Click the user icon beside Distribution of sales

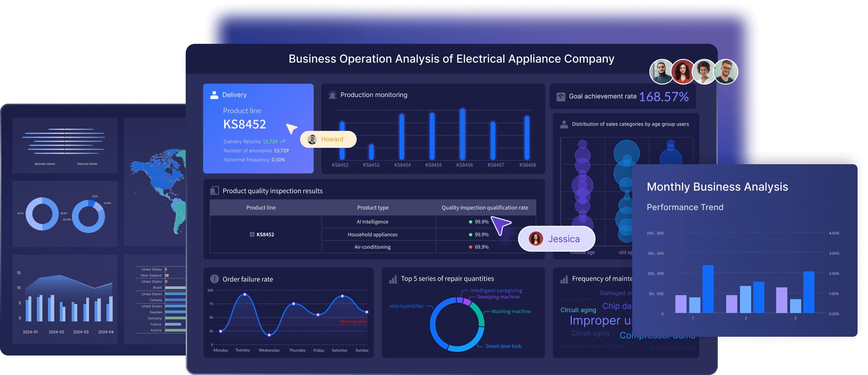pos(564,124)
